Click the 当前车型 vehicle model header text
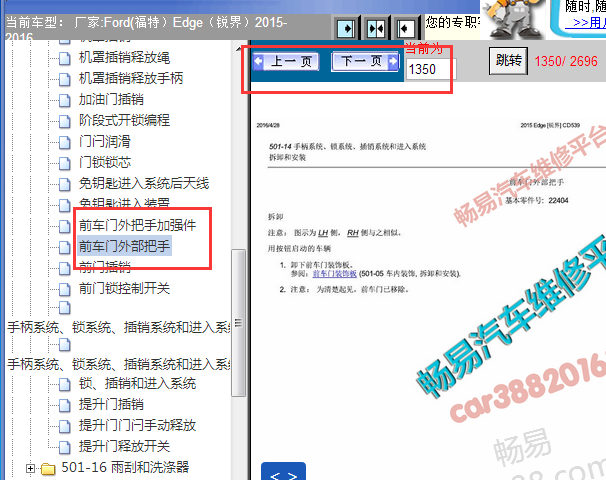The image size is (606, 480). pos(146,29)
